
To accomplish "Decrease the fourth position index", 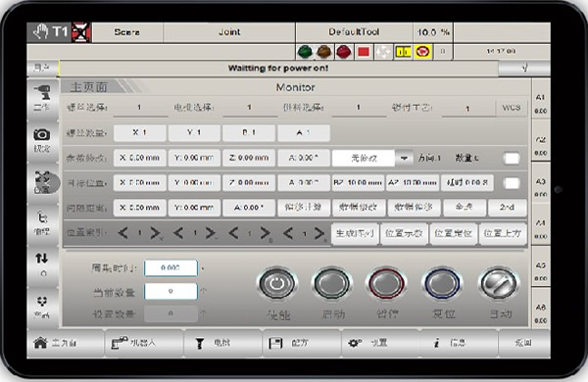I will click(288, 233).
